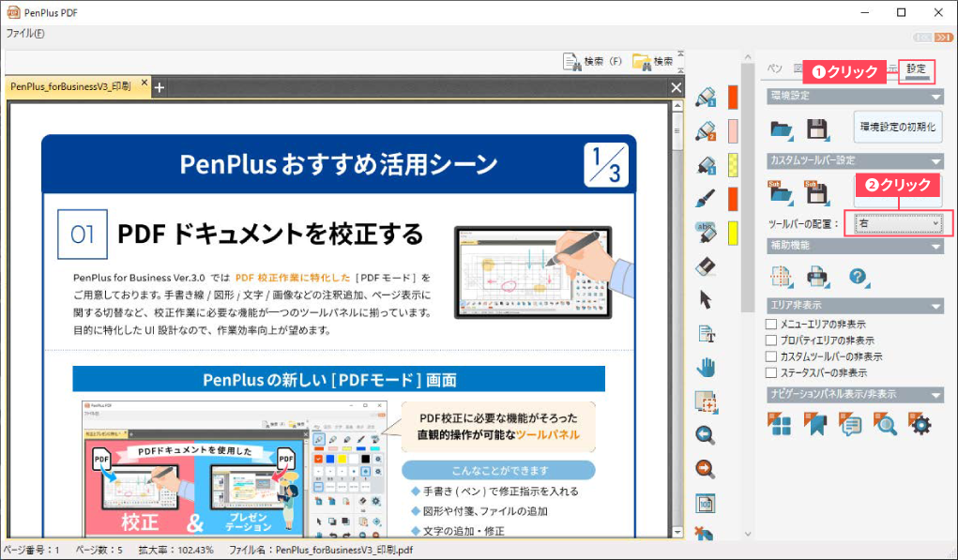The height and width of the screenshot is (560, 958).
Task: Collapse the 環境設定 section
Action: (x=936, y=97)
